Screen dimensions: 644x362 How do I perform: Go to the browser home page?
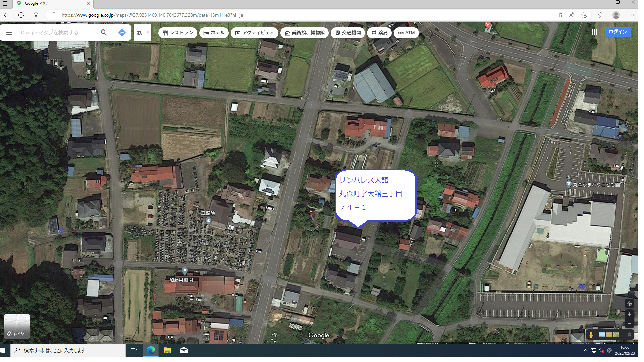click(x=36, y=15)
